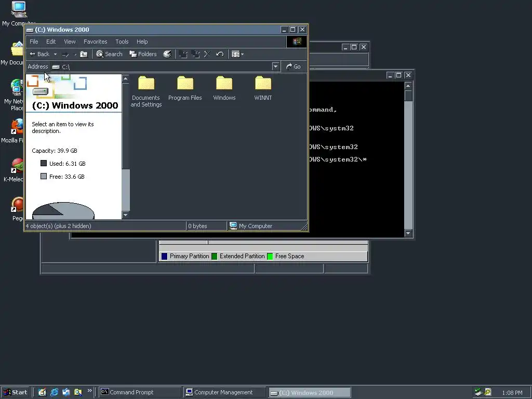Image resolution: width=532 pixels, height=399 pixels.
Task: Select the Windows folder
Action: [x=224, y=88]
